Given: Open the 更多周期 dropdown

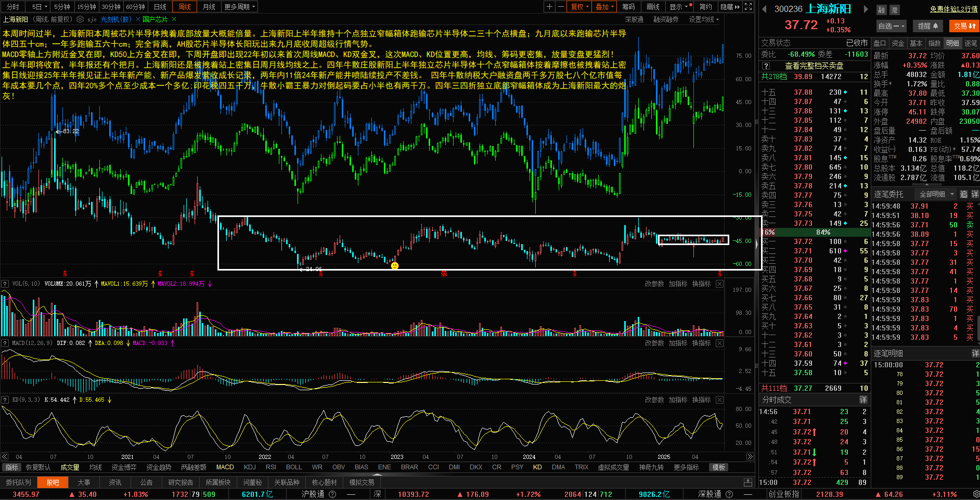Looking at the screenshot, I should 240,7.
